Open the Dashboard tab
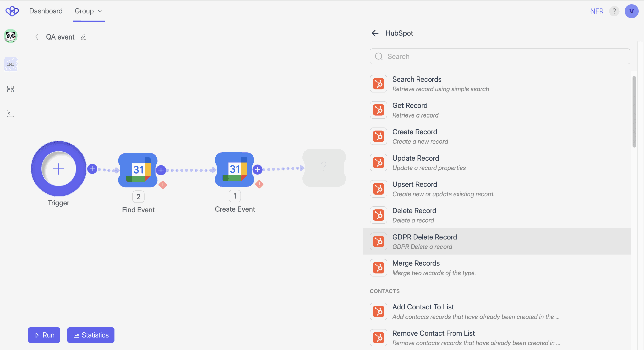The image size is (644, 350). pyautogui.click(x=46, y=11)
